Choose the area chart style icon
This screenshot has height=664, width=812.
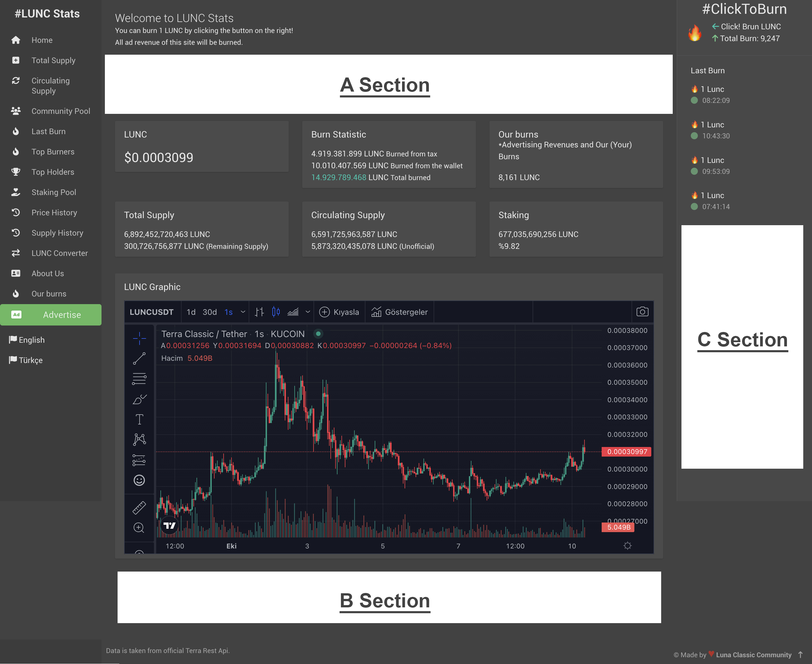coord(293,312)
